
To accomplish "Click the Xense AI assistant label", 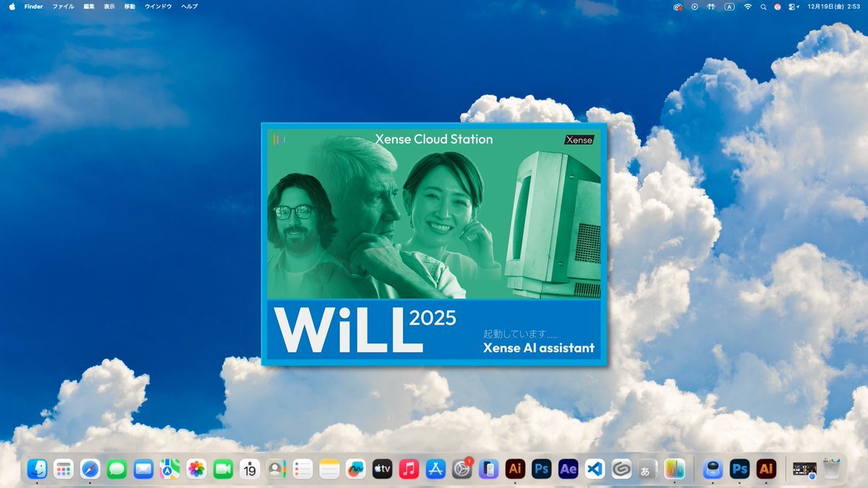I will (x=539, y=348).
